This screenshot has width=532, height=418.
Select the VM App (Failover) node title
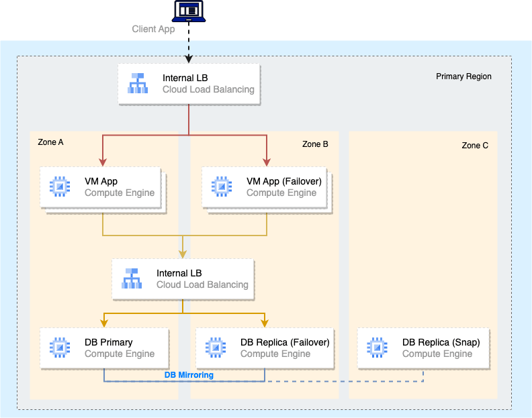point(284,181)
